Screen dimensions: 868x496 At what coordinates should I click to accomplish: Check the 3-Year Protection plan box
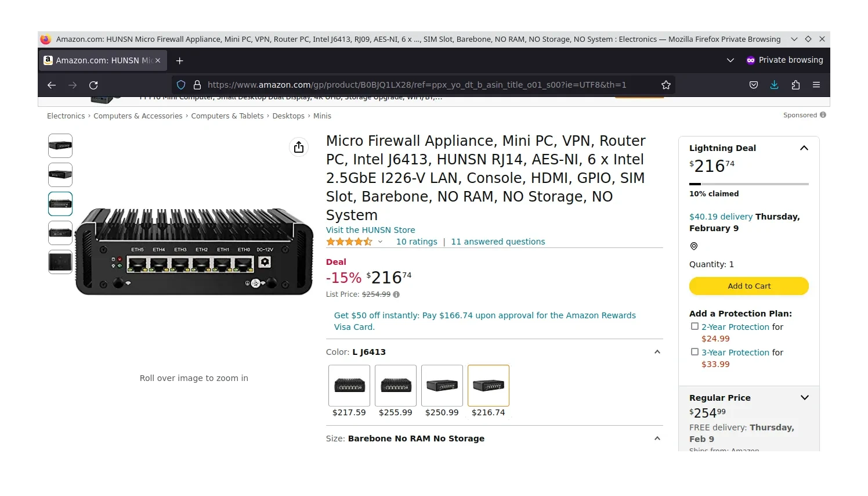pyautogui.click(x=695, y=352)
